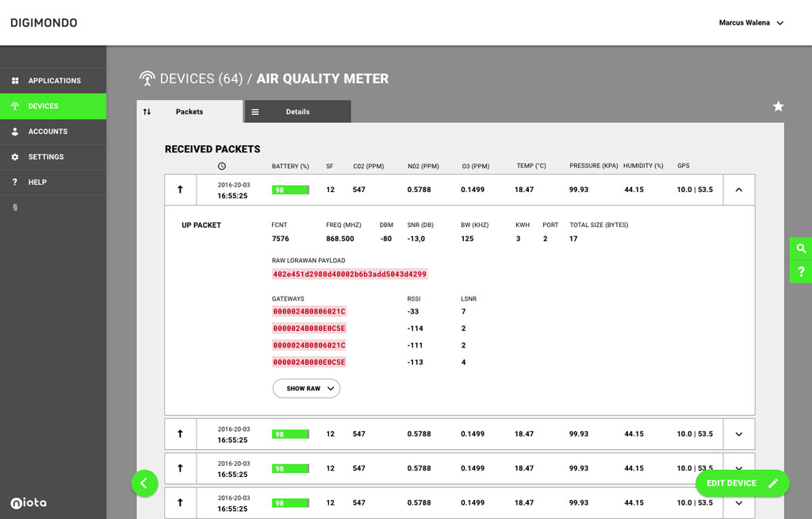Click gateway 0000024B080E0C5E with RSSI -113
The image size is (812, 519).
(309, 362)
